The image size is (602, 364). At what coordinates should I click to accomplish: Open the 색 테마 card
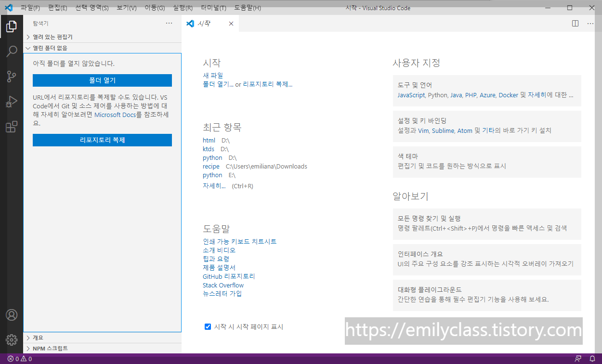(487, 162)
